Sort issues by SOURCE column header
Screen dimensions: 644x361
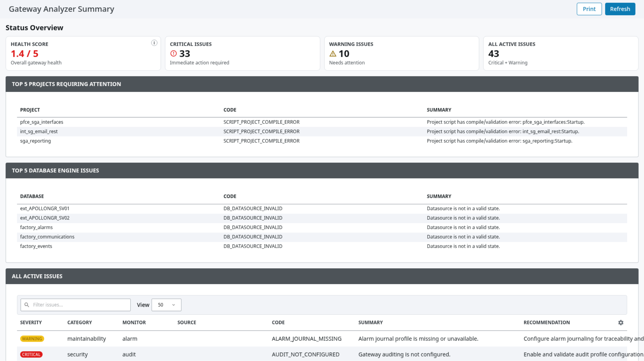[x=187, y=322]
